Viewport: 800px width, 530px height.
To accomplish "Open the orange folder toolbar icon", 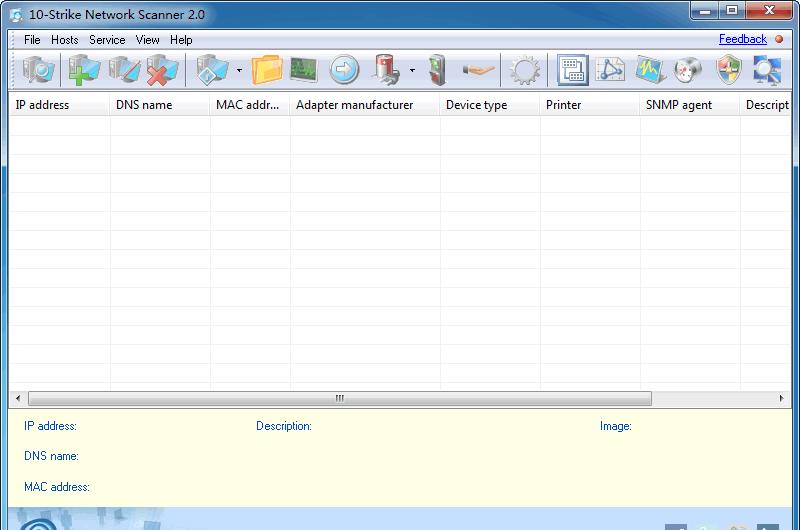I will (267, 69).
